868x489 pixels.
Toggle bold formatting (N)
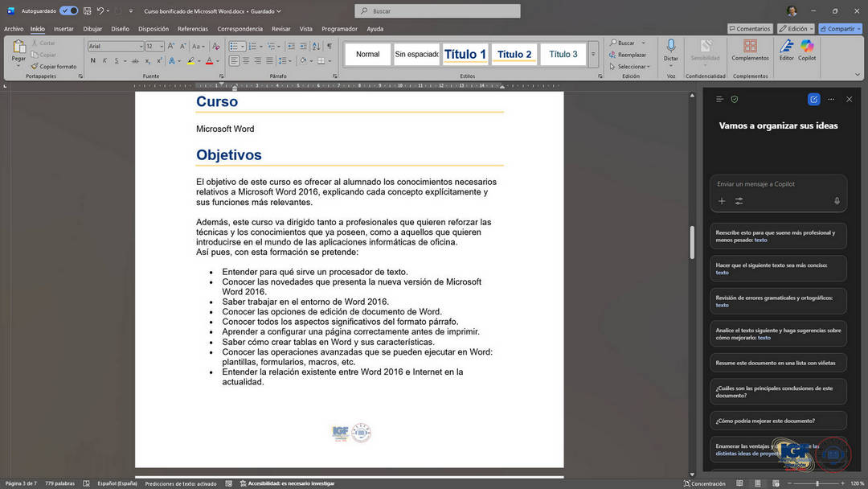[x=93, y=60]
